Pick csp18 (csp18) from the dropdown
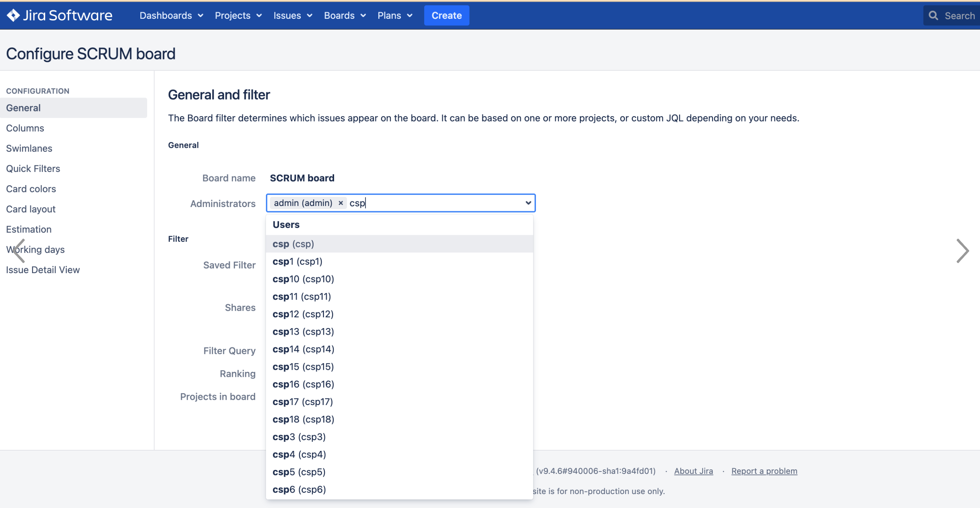The image size is (980, 508). click(x=303, y=419)
